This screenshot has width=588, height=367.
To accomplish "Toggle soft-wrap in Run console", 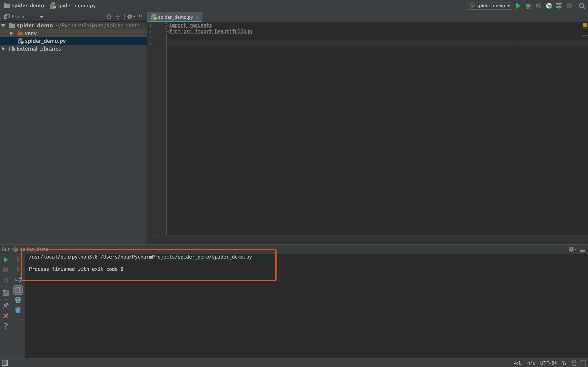I will pyautogui.click(x=18, y=280).
